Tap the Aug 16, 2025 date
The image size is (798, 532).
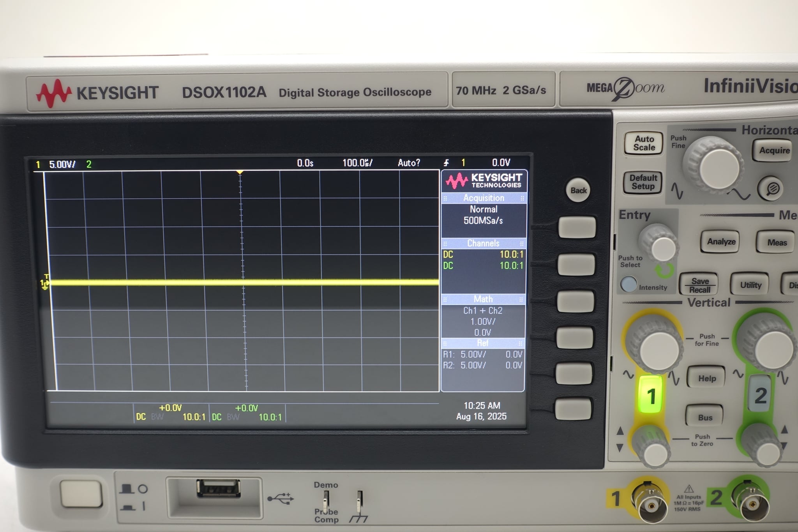click(x=481, y=416)
